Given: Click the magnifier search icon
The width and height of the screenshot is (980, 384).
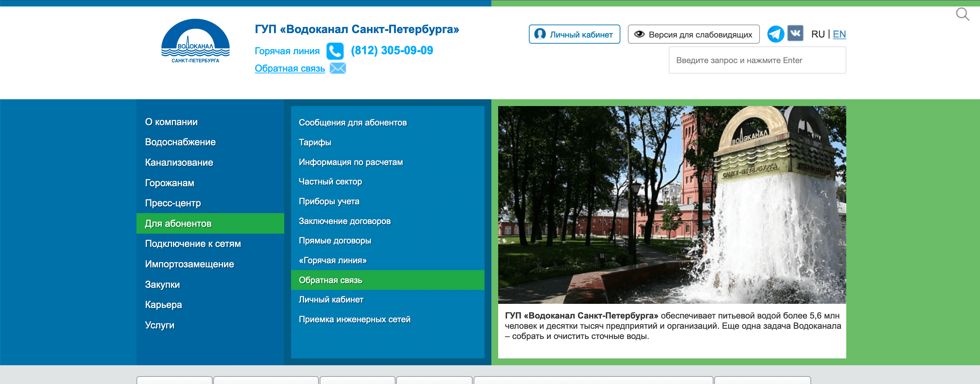Looking at the screenshot, I should coord(962,14).
